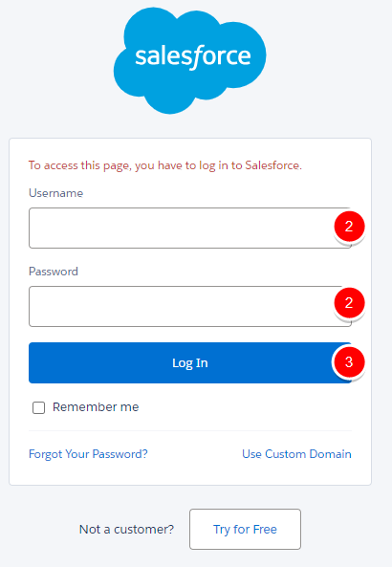
Task: Click the word Free in the Try for Free button
Action: click(x=265, y=530)
